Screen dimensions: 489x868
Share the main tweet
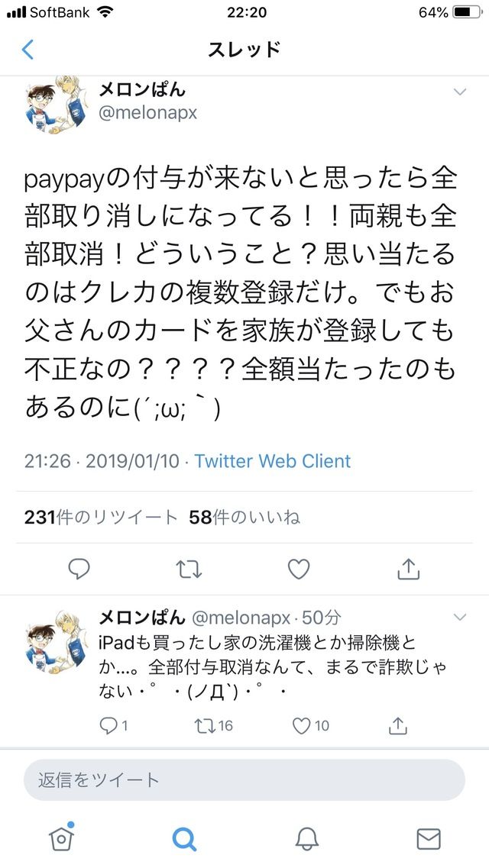[x=409, y=569]
